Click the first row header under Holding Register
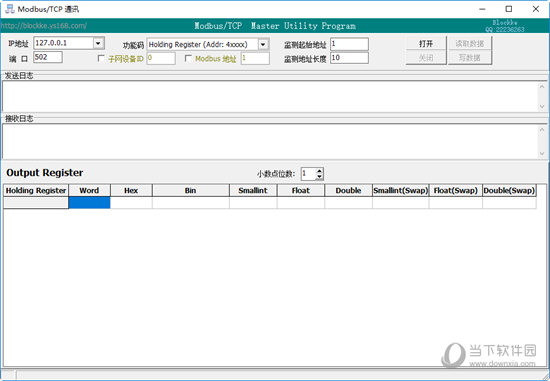550x381 pixels. pyautogui.click(x=36, y=203)
